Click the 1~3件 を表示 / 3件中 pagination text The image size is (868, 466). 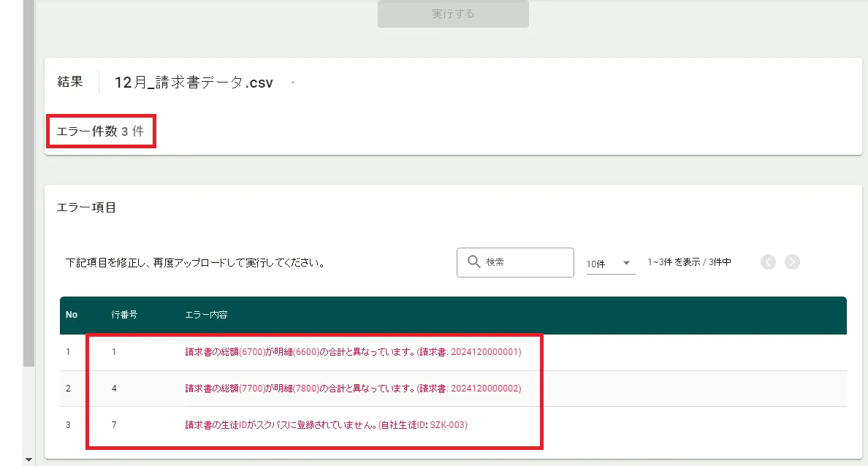[x=689, y=261]
